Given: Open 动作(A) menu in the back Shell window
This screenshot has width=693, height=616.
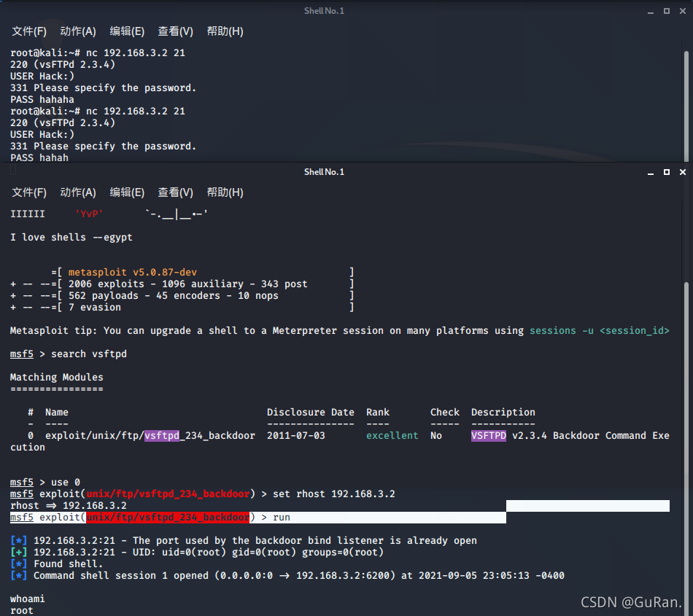Looking at the screenshot, I should pos(78,31).
